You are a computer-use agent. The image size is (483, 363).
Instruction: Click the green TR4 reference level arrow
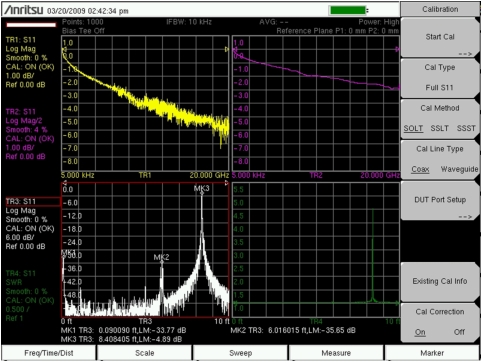click(235, 303)
